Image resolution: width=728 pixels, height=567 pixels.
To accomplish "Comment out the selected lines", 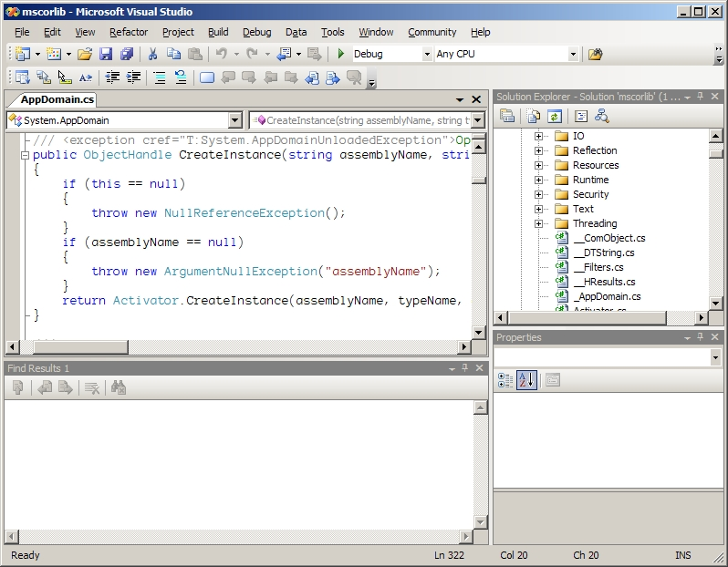I will point(160,77).
